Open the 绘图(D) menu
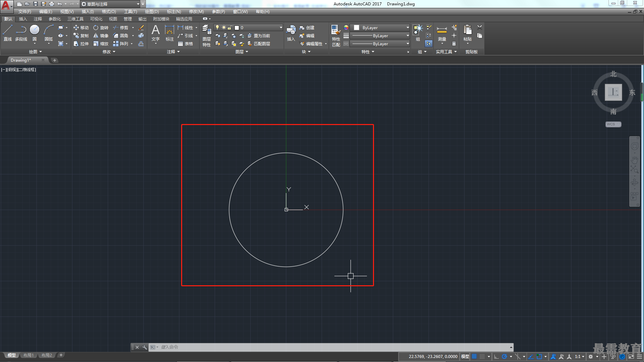644x362 pixels. pos(152,12)
